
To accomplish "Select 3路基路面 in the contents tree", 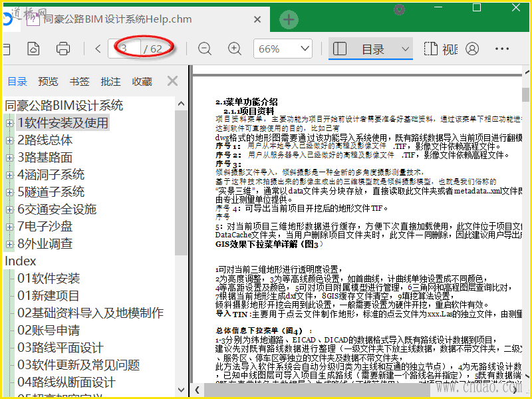I will [45, 158].
